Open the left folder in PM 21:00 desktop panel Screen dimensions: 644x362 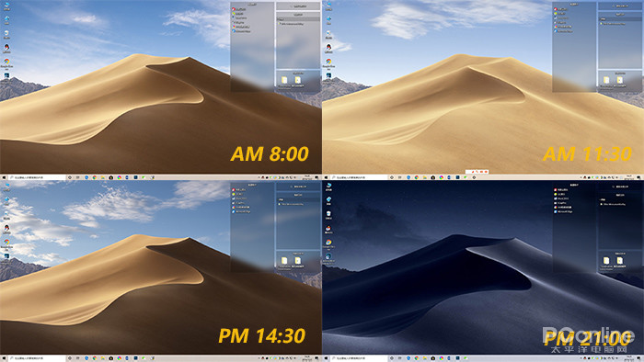[x=606, y=261]
